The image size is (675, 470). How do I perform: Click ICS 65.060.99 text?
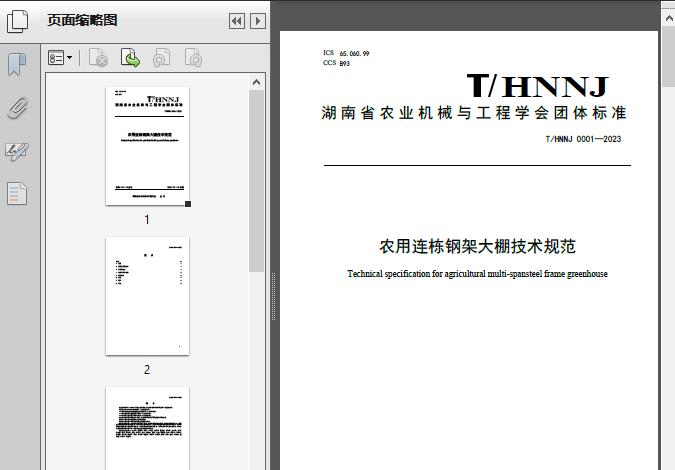tap(346, 53)
